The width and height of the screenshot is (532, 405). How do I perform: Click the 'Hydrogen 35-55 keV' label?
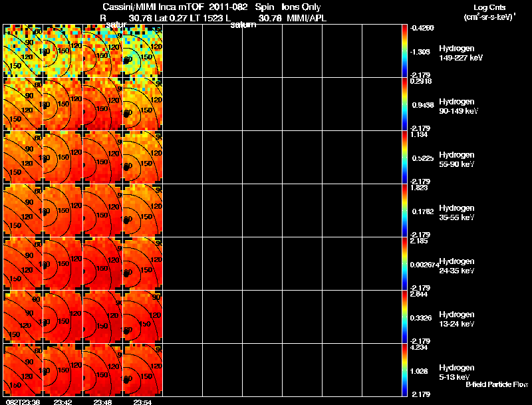457,213
